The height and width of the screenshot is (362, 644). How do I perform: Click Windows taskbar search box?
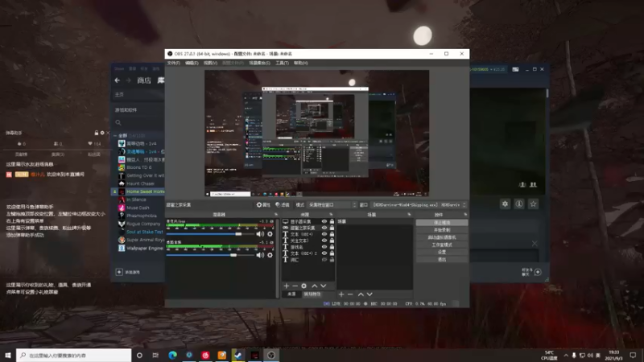74,355
